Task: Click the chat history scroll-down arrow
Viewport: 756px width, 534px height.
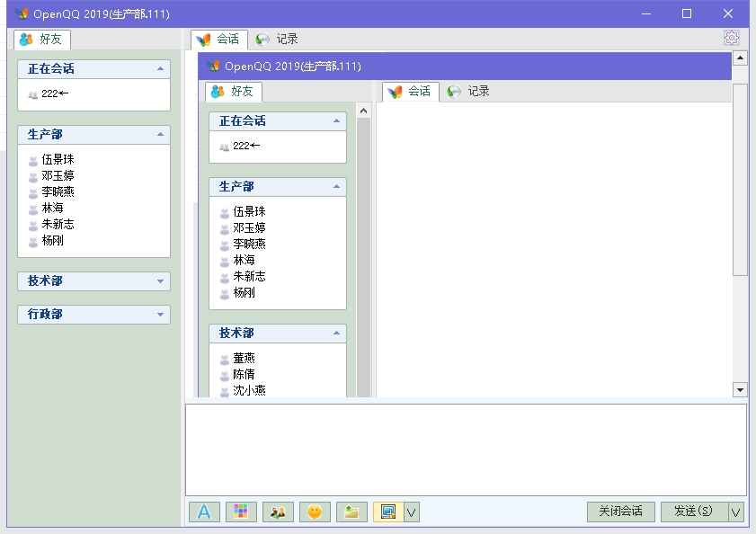Action: click(740, 389)
